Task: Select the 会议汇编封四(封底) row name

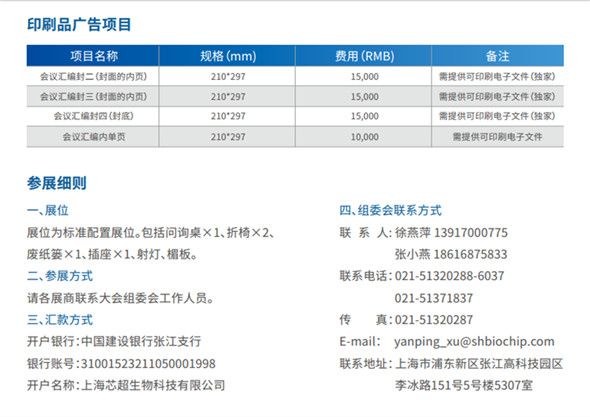Action: 93,116
